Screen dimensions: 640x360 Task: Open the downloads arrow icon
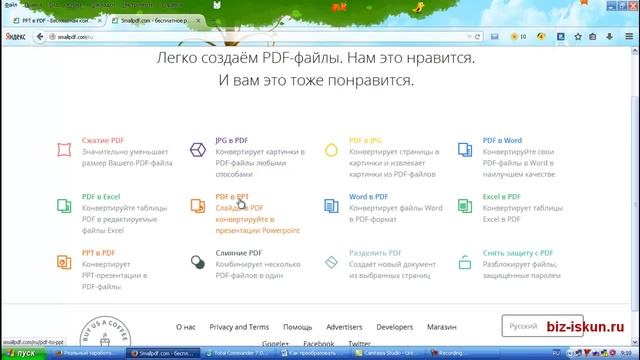point(609,37)
